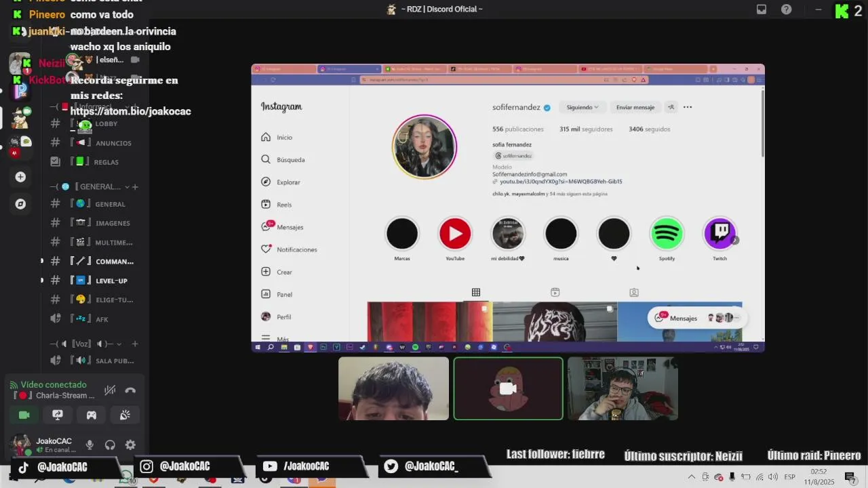Open Instagram Panel
This screenshot has height=488, width=868.
[x=277, y=294]
